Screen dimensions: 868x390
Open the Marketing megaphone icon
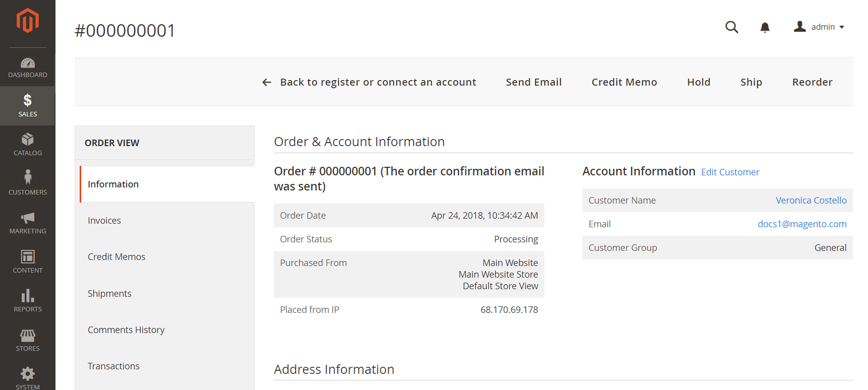click(28, 218)
